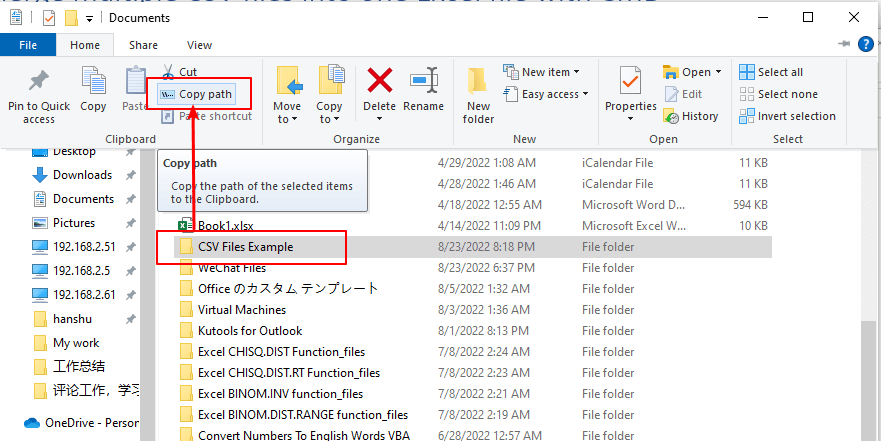Screen dimensions: 881x441
Task: Open Downloads in the navigation pane
Action: coord(82,175)
